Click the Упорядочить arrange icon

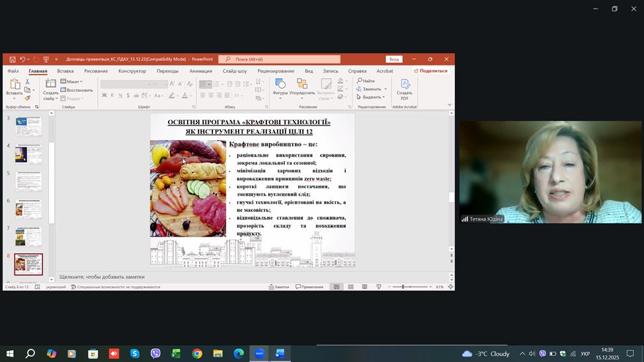(x=302, y=85)
